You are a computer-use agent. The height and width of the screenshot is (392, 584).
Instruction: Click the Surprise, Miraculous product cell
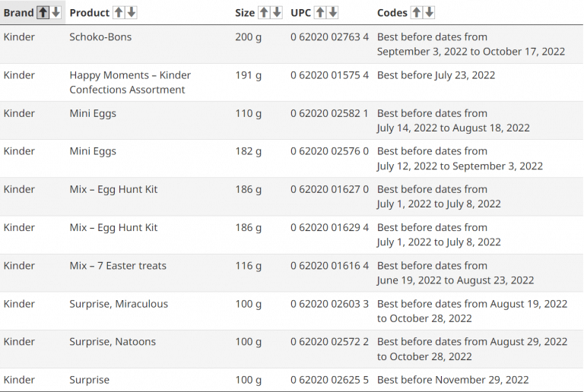click(119, 304)
